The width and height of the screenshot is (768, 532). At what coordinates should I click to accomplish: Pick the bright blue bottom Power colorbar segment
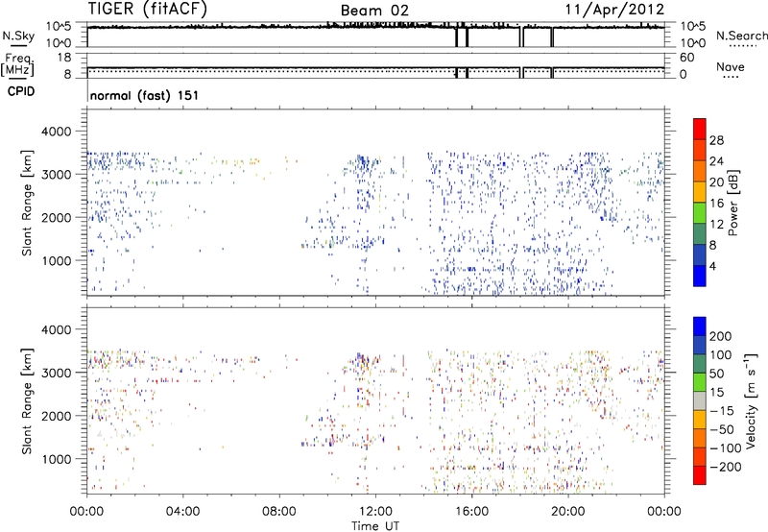700,276
